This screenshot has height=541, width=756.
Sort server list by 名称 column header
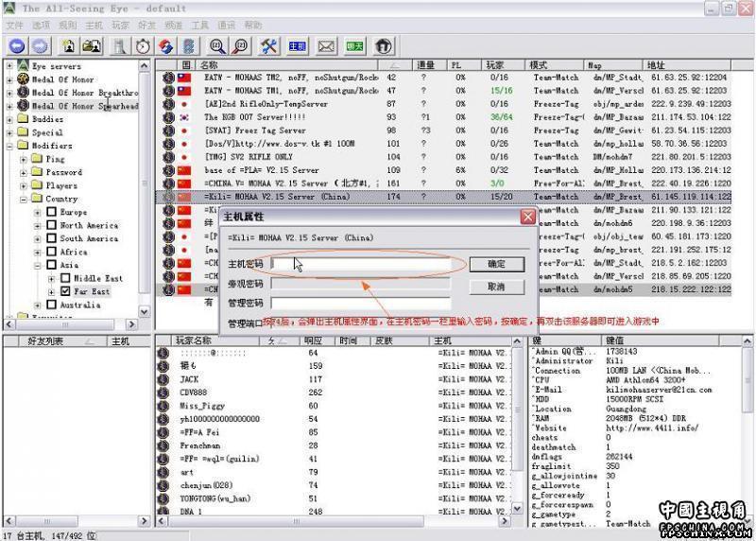click(287, 64)
